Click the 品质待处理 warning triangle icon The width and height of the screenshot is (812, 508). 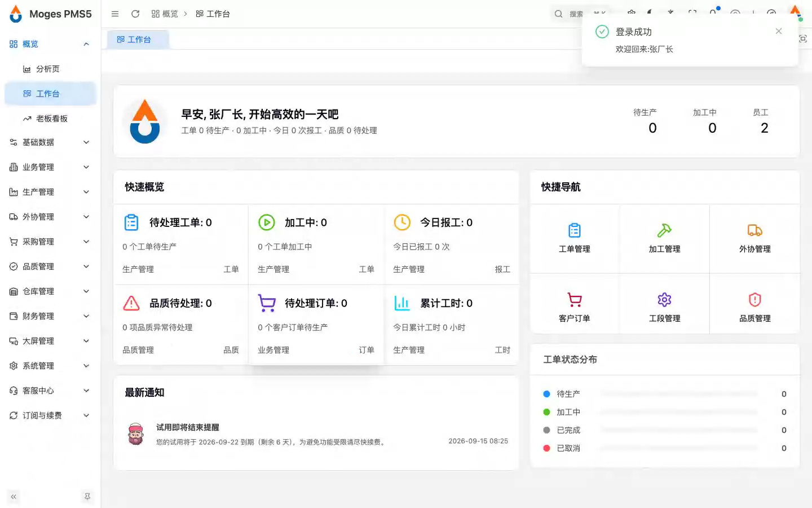[131, 303]
